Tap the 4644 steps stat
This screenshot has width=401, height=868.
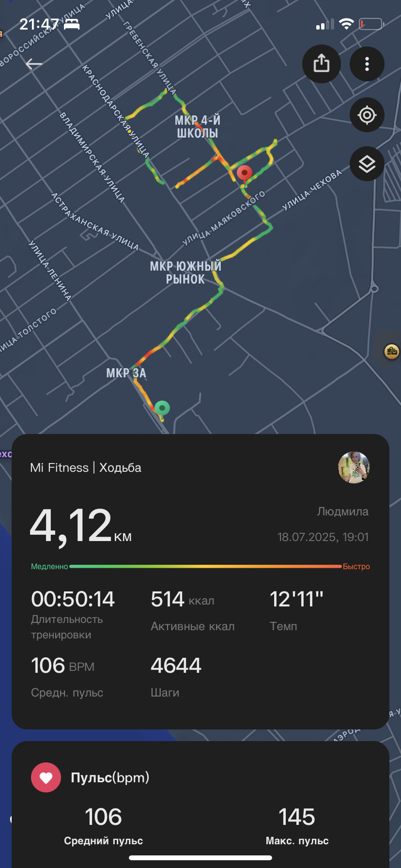176,666
